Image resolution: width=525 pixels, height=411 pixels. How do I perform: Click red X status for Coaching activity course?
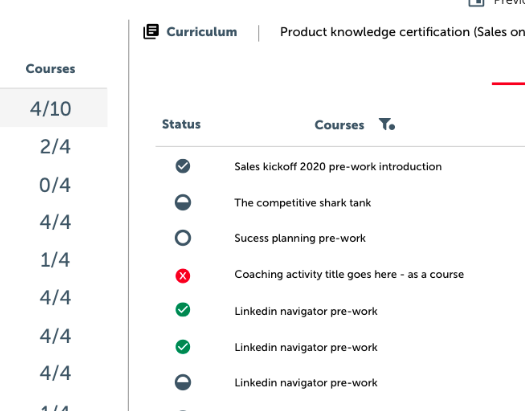[183, 276]
